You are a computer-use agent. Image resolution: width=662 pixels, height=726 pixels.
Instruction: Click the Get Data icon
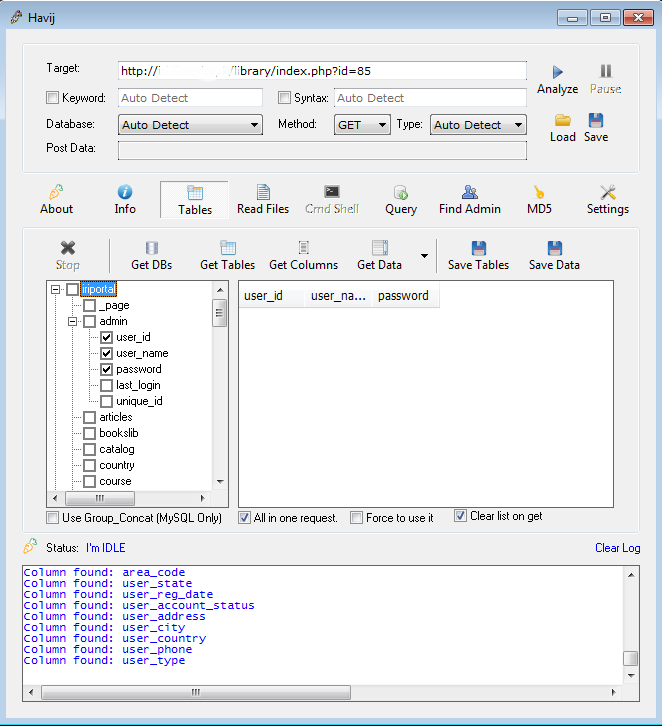pyautogui.click(x=380, y=248)
